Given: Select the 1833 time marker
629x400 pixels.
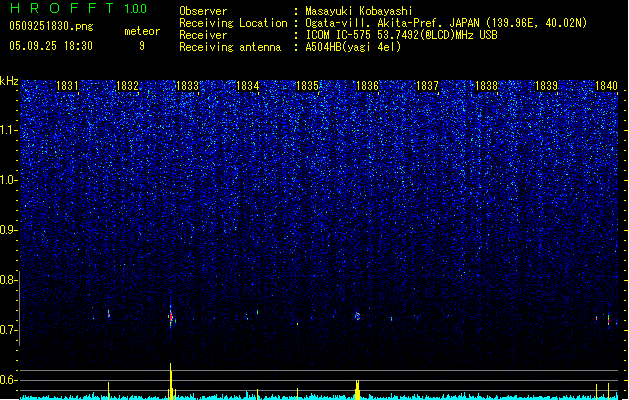Looking at the screenshot, I should coord(187,85).
